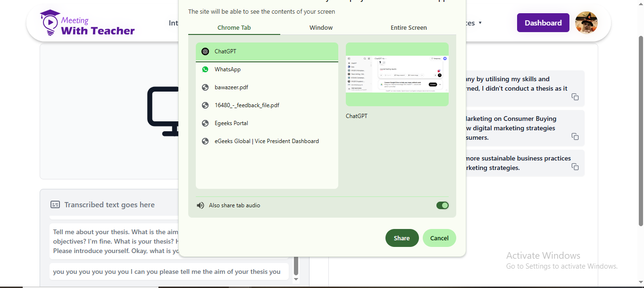Open the user profile avatar
The image size is (644, 288).
[x=586, y=23]
